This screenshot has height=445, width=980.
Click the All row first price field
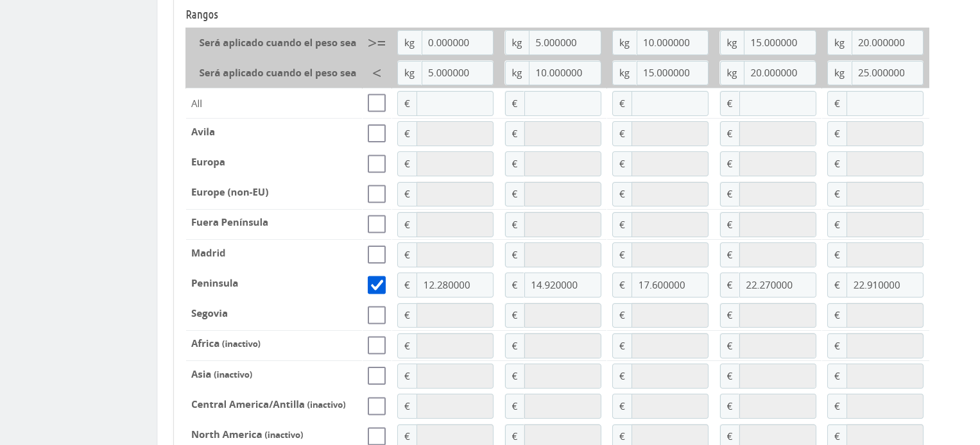point(454,103)
